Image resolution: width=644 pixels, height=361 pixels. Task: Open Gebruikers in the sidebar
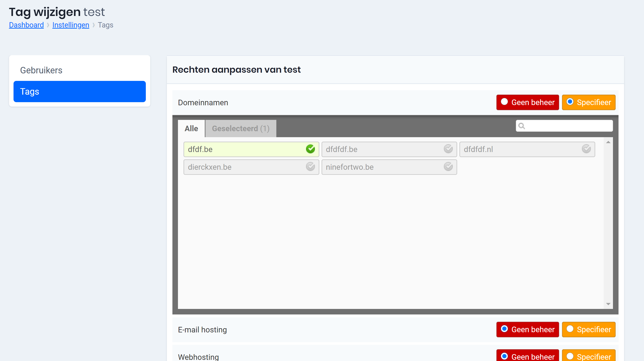41,70
